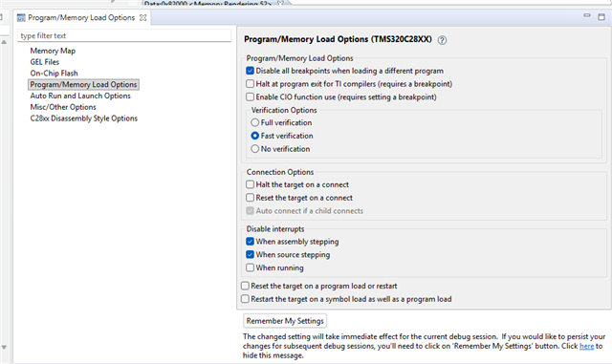612x364 pixels.
Task: Maximize the view panel
Action: tap(601, 17)
